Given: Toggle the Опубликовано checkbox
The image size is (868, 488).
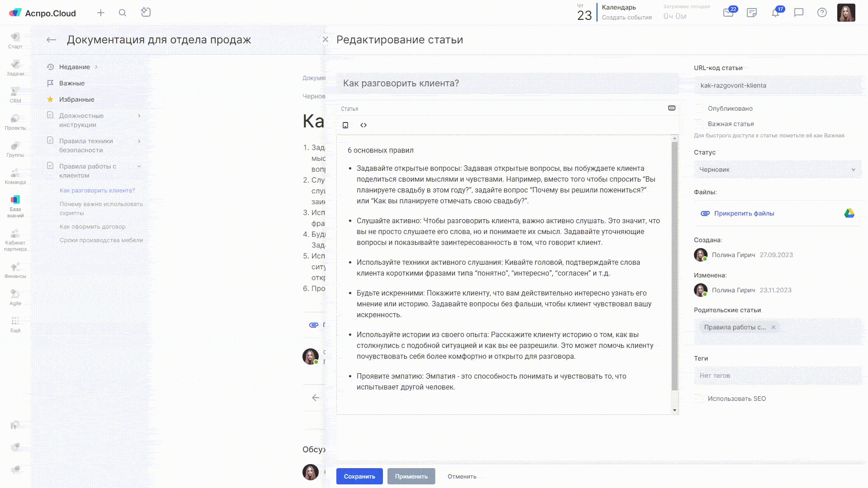Looking at the screenshot, I should (x=699, y=108).
